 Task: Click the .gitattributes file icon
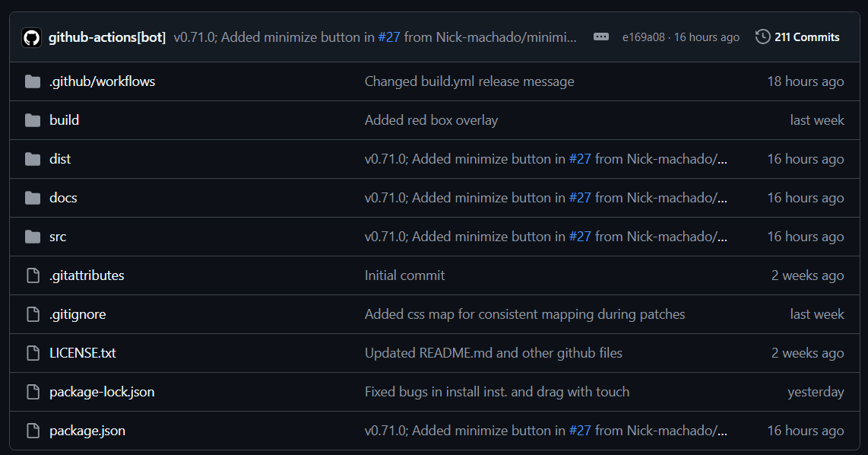tap(33, 275)
